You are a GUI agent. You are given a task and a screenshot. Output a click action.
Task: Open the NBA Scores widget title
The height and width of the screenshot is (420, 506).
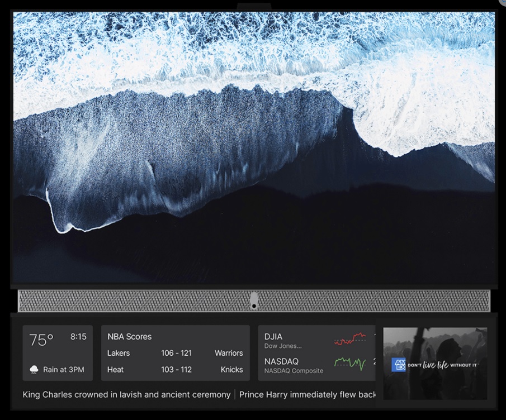pos(129,337)
